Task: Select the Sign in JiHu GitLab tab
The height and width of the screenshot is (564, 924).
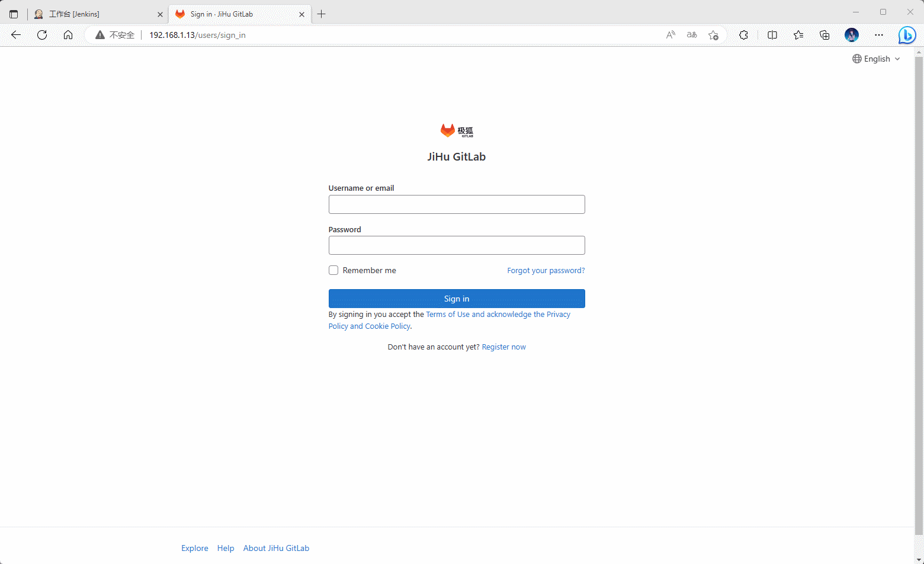Action: [239, 14]
